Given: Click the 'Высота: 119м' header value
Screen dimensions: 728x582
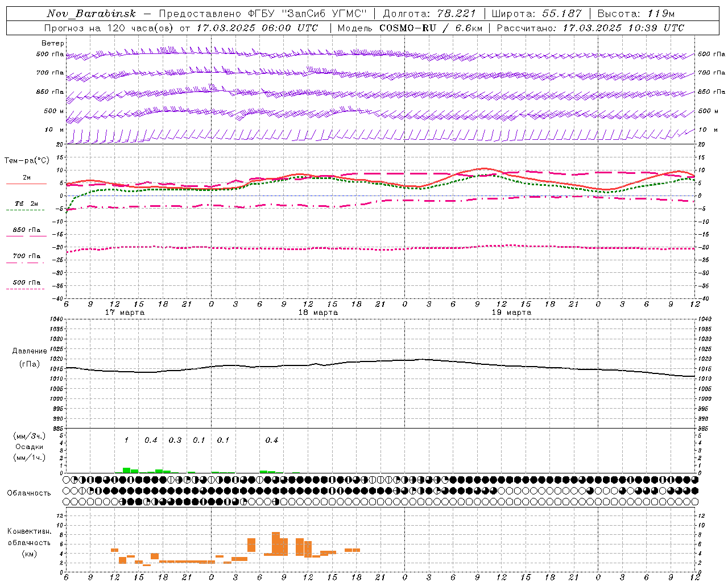Looking at the screenshot, I should click(x=636, y=14).
